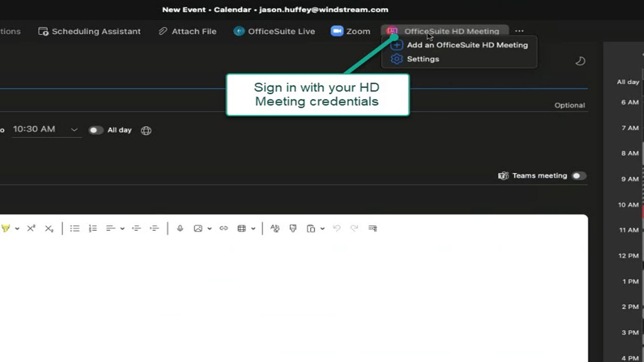Click the OfficeSuite HD Meeting toolbar button
644x362 pixels.
click(x=445, y=31)
